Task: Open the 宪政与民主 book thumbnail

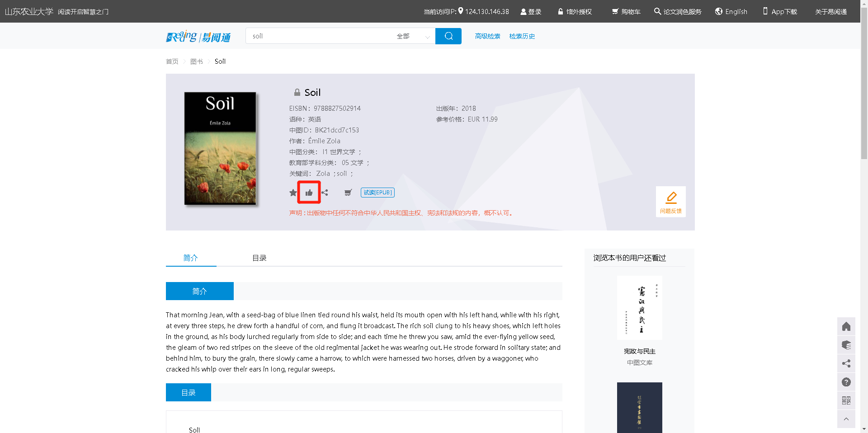Action: [x=639, y=308]
